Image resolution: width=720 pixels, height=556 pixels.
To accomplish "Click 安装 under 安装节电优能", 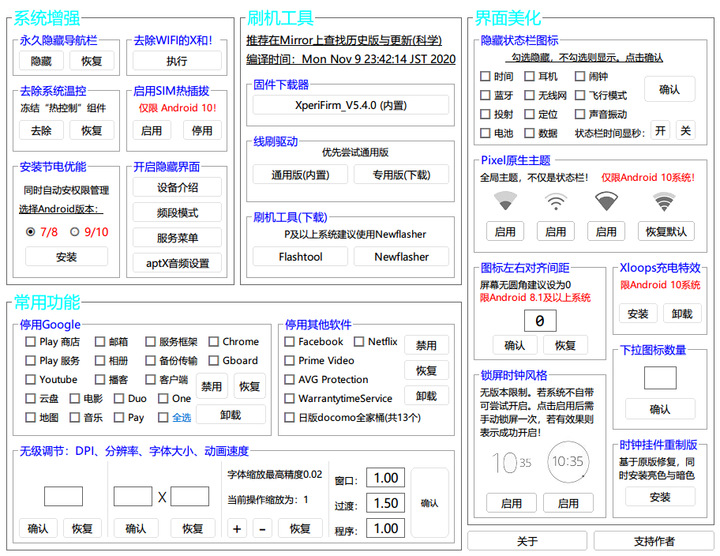I will [x=67, y=257].
